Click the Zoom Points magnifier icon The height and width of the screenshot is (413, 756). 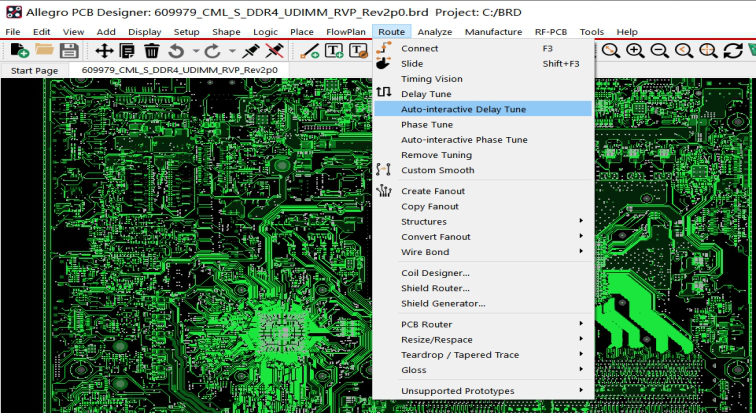click(611, 51)
